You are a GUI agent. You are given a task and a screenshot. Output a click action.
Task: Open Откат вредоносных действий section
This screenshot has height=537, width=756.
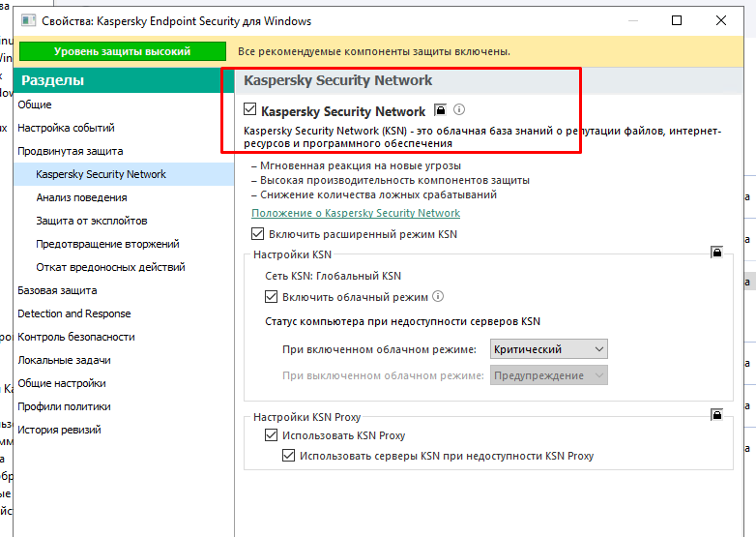124,267
